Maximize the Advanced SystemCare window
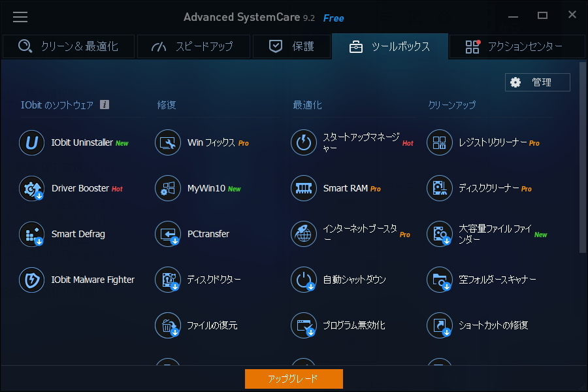The height and width of the screenshot is (392, 588). point(542,16)
